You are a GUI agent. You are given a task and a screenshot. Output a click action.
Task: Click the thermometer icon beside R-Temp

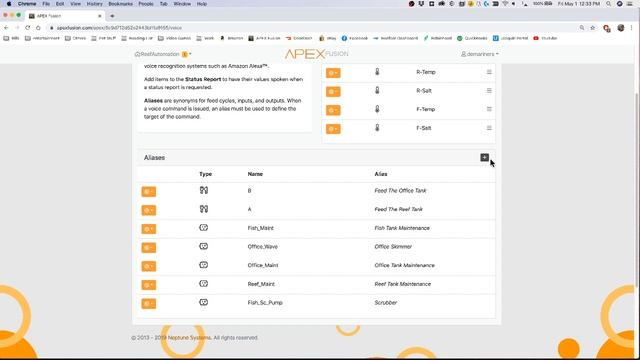click(x=377, y=72)
